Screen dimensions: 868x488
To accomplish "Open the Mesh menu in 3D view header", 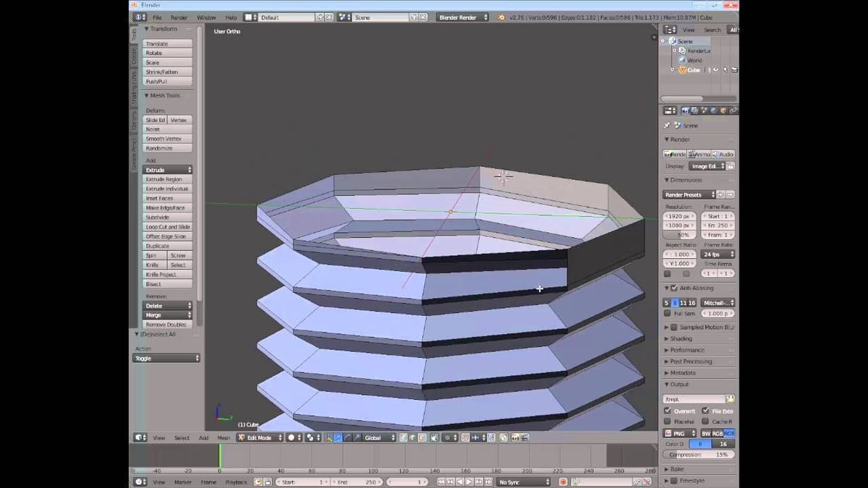I will pos(224,437).
